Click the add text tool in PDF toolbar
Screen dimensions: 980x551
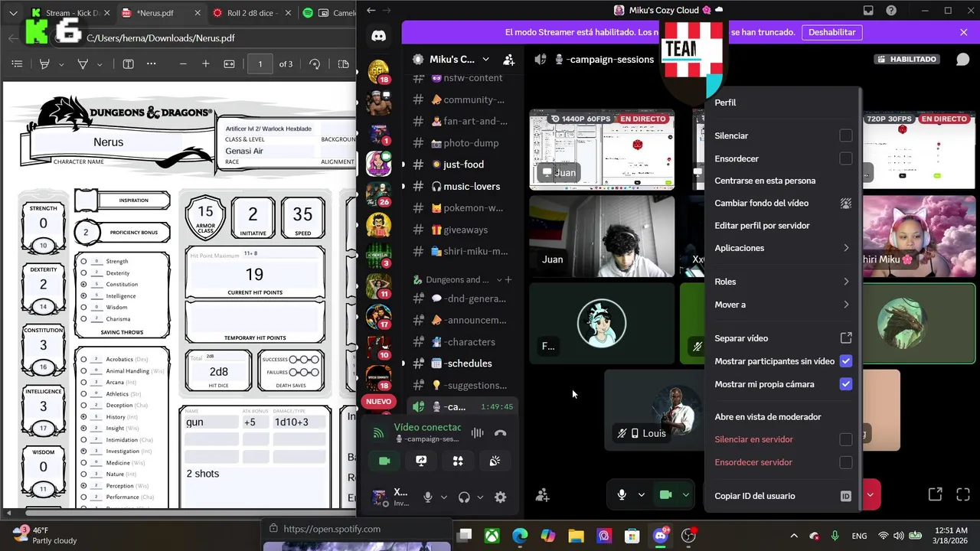[x=128, y=64]
